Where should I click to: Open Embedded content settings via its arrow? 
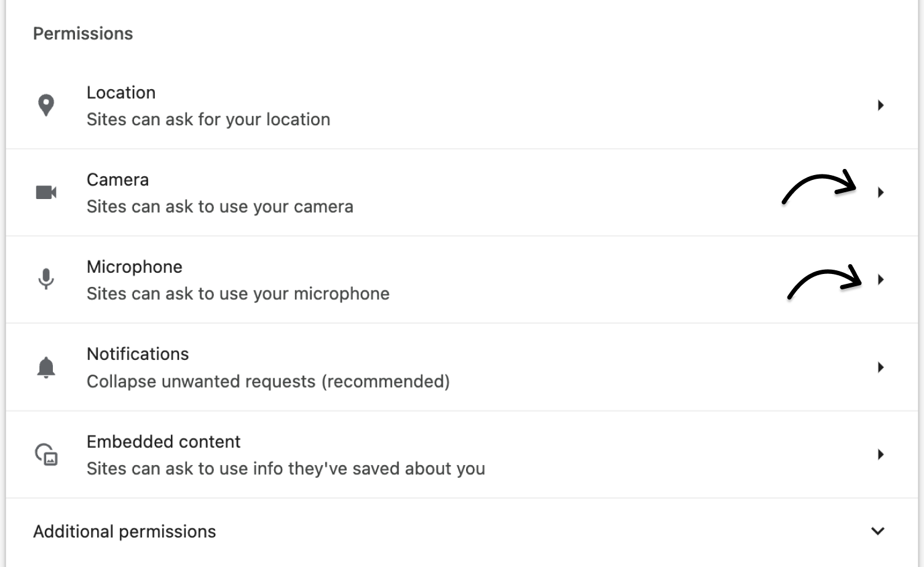click(x=881, y=454)
